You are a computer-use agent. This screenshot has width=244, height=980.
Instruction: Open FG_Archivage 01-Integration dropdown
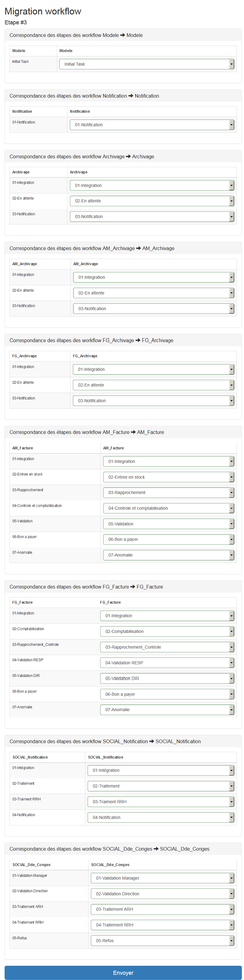pyautogui.click(x=153, y=369)
